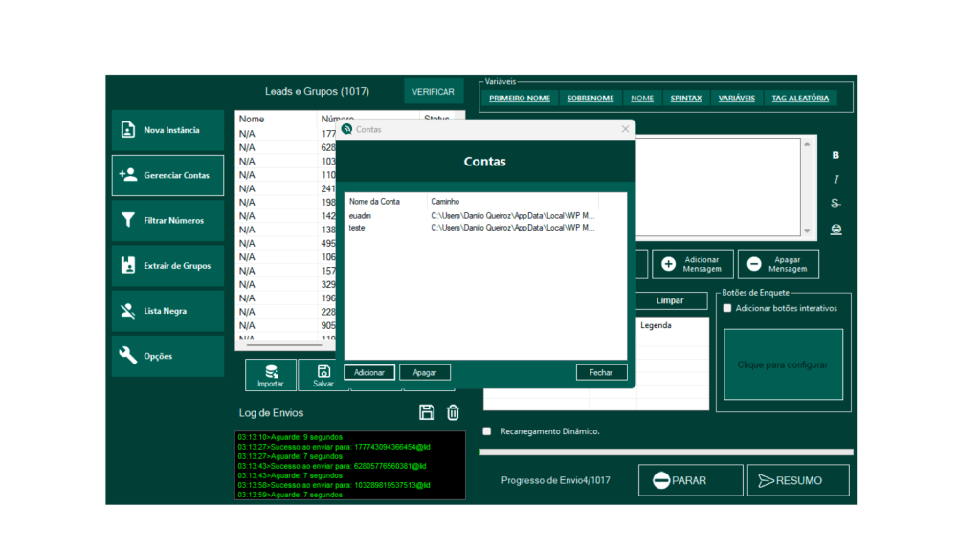Toggle the Recarregamento Dinâmico checkbox
The image size is (980, 551).
coord(487,431)
